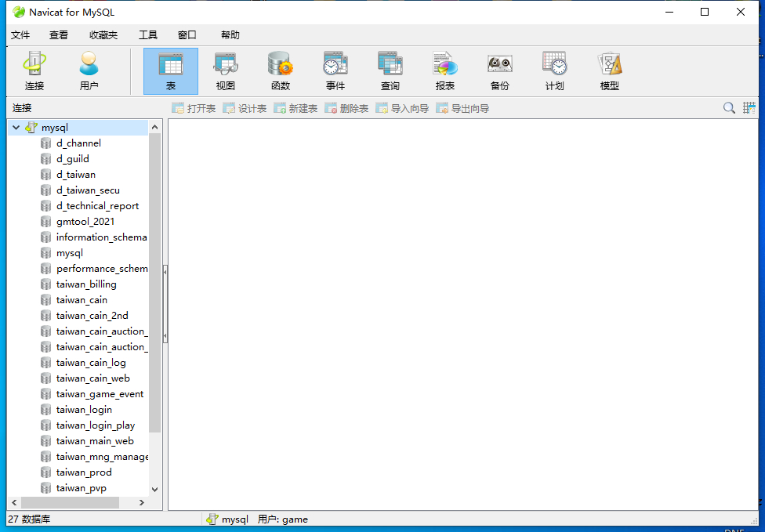Click 删除表 (Delete Table) button
This screenshot has height=532, width=765.
(346, 108)
